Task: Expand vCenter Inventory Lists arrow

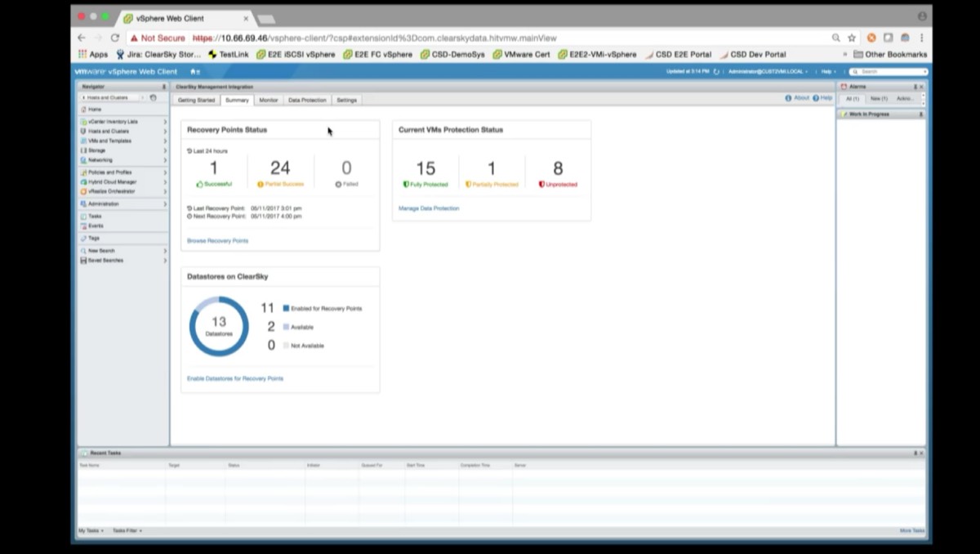Action: tap(165, 122)
